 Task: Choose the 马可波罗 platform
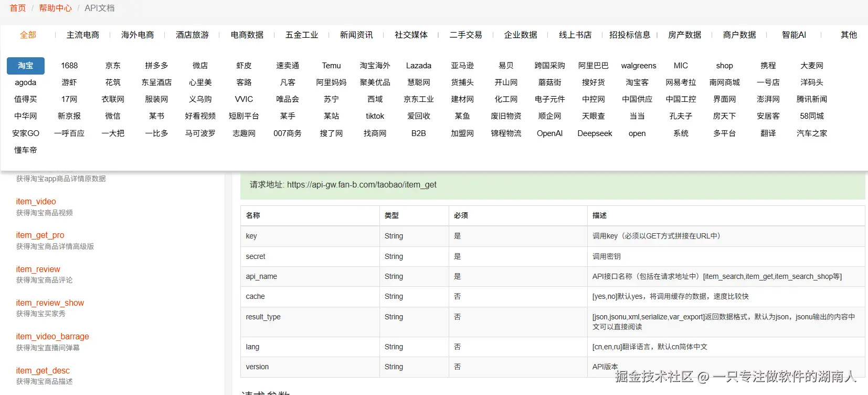[x=200, y=133]
